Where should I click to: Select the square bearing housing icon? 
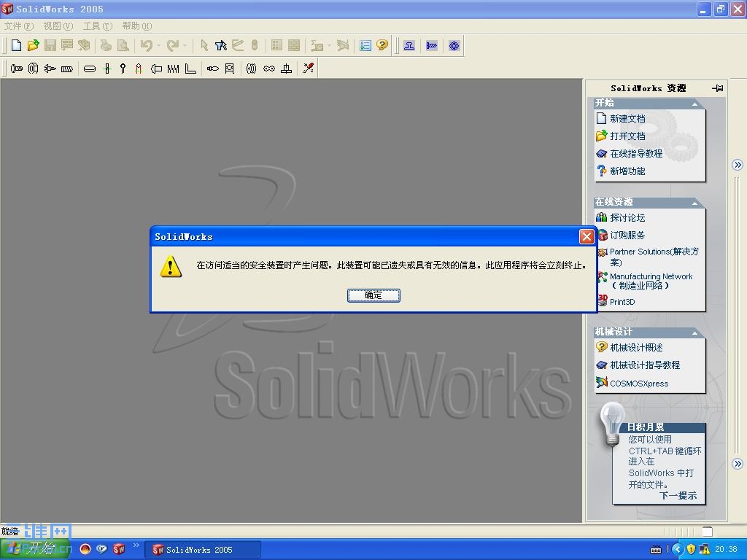[x=230, y=69]
